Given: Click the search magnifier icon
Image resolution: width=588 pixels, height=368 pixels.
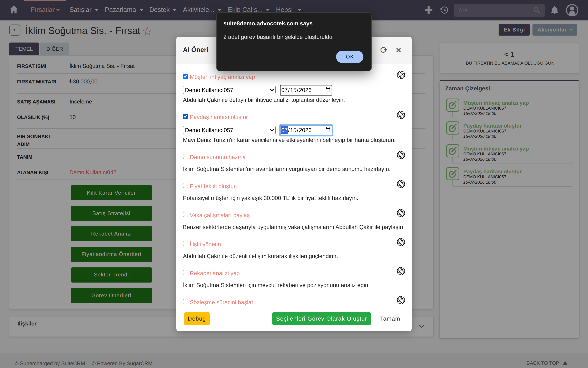Looking at the screenshot, I should [x=537, y=10].
